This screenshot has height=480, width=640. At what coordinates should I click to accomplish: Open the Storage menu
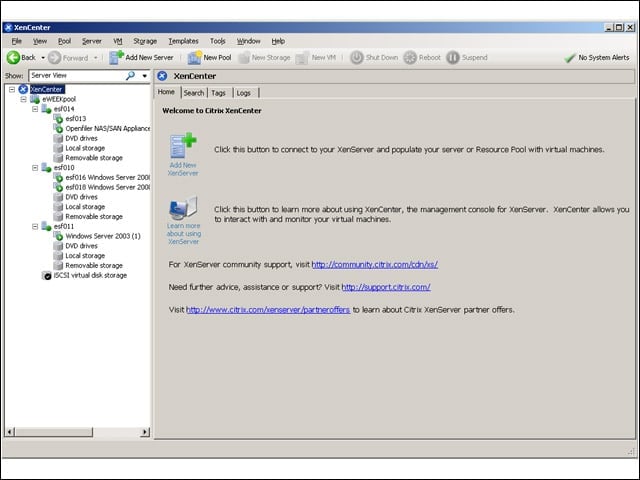[x=145, y=41]
